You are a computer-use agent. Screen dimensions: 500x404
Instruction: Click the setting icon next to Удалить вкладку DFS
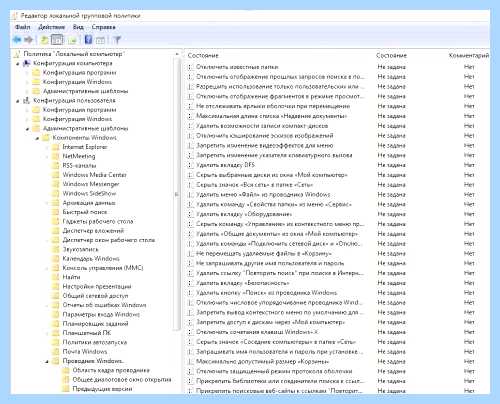[190, 165]
